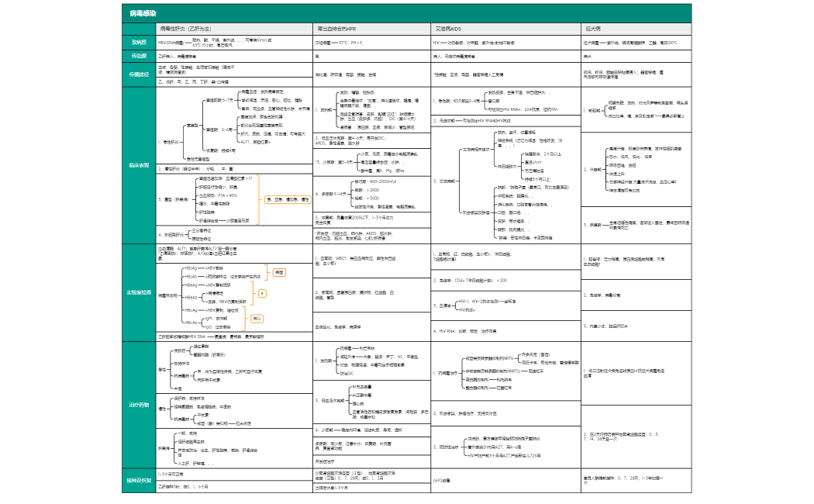This screenshot has width=814, height=504.
Task: Select the orange 急、亚急、慢加急、慢性 summary box
Action: point(287,199)
